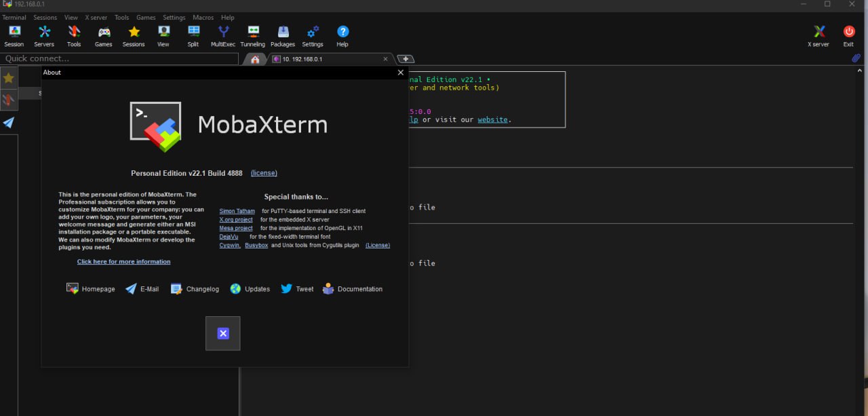Open the Servers toolbar icon
This screenshot has height=416, width=868.
coord(44,36)
